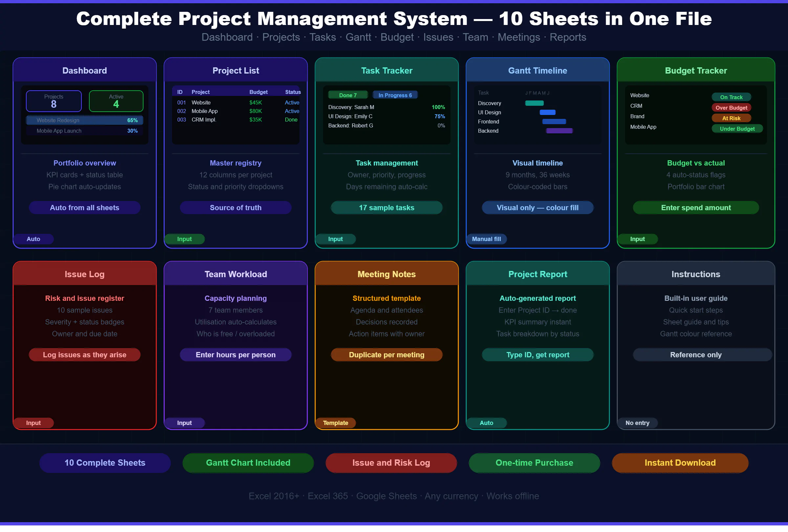
Task: Click the Discovery bar in Gantt Timeline
Action: coord(534,103)
